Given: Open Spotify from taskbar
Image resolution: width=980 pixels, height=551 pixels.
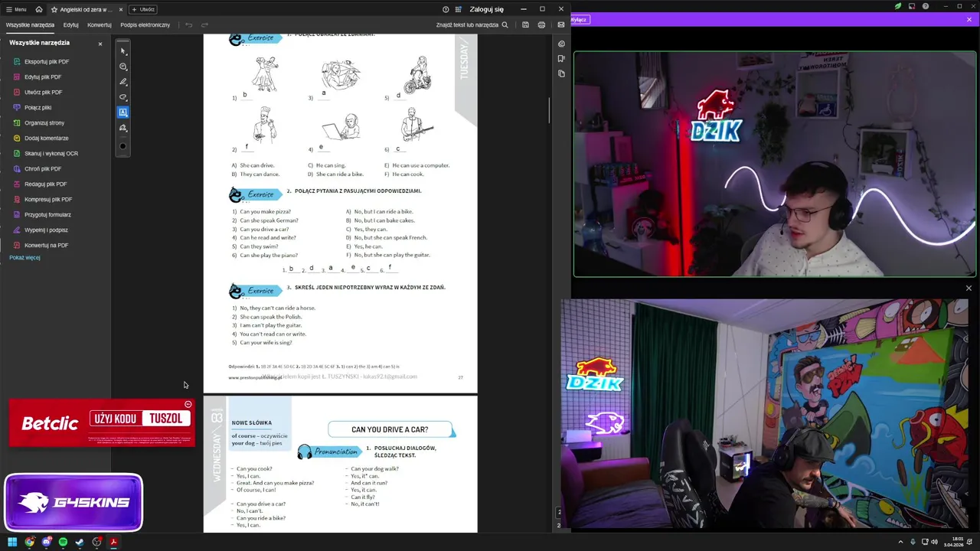Looking at the screenshot, I should pyautogui.click(x=63, y=542).
